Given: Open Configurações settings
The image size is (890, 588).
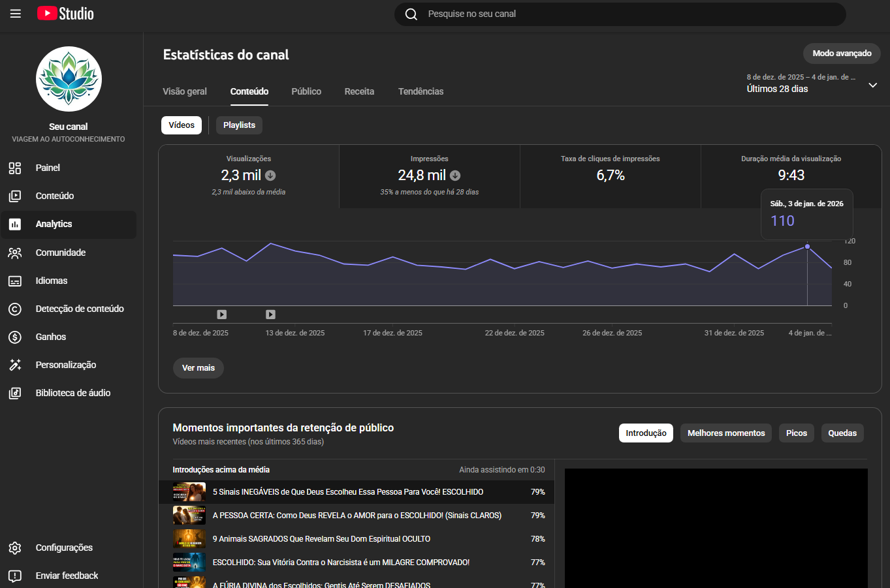Looking at the screenshot, I should tap(69, 548).
